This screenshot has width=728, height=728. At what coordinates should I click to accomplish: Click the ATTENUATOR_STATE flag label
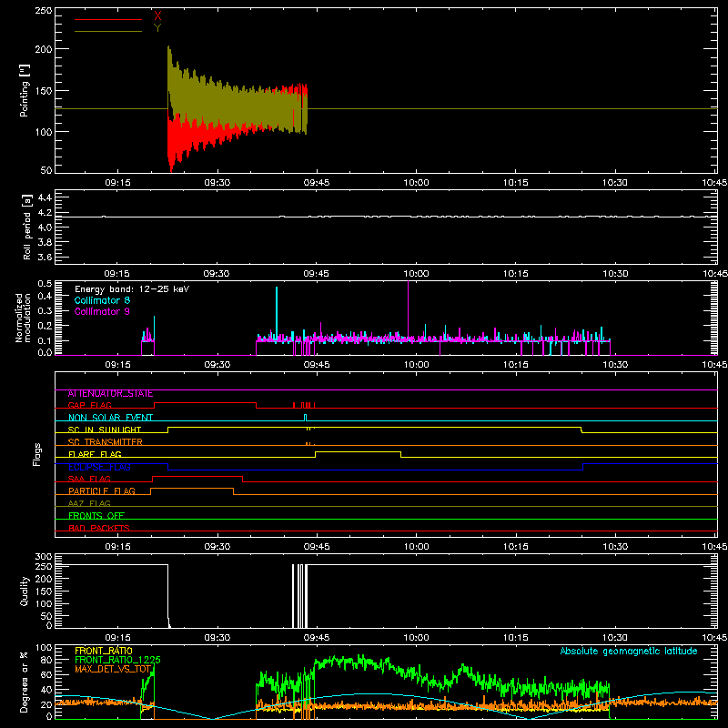tap(110, 394)
